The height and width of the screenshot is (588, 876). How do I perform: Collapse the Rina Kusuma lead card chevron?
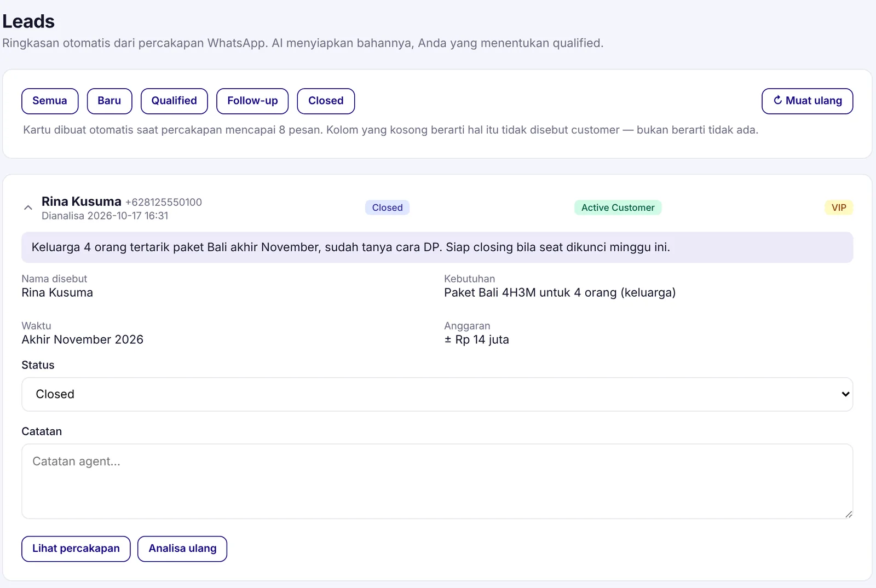(28, 208)
